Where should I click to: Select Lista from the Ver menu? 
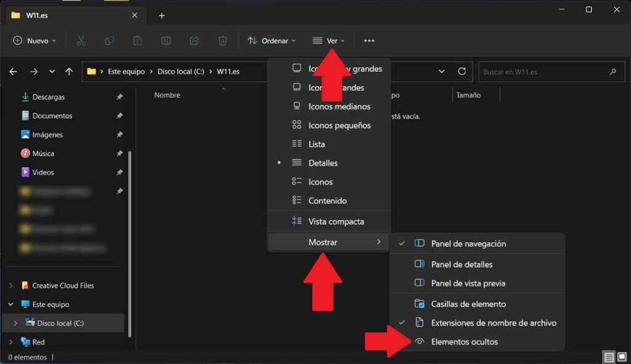tap(316, 144)
